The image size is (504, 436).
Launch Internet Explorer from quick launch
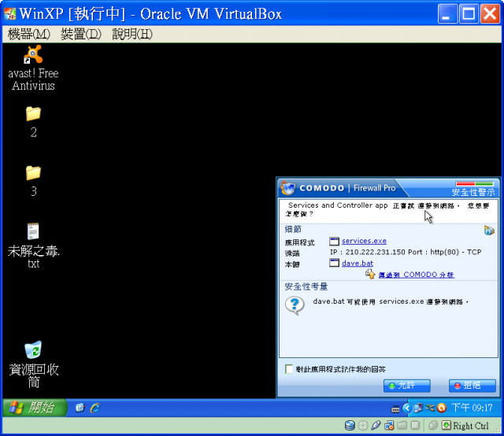pos(95,408)
